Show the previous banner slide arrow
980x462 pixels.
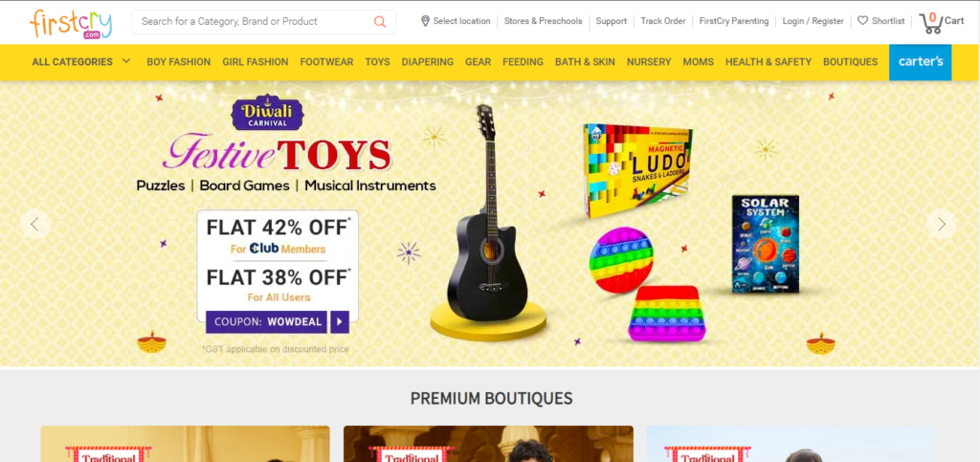point(35,224)
